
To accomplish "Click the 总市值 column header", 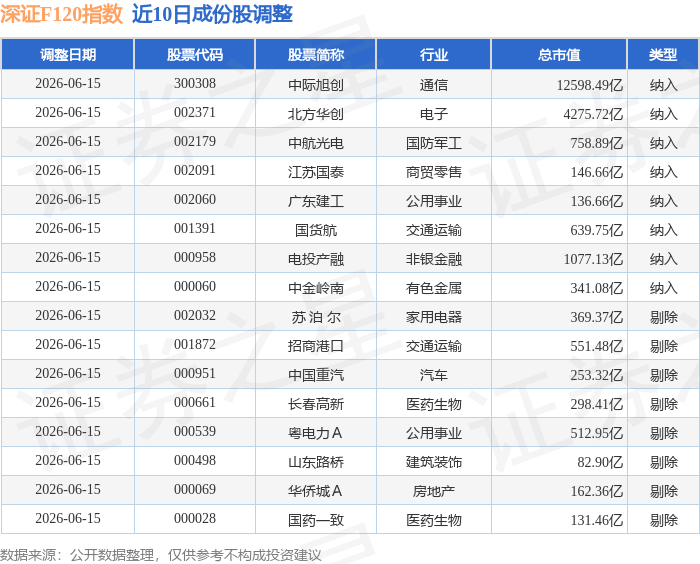I will 559,55.
